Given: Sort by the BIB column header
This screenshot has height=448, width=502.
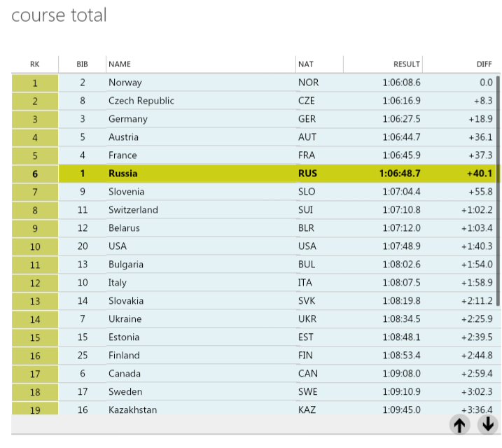Looking at the screenshot, I should coord(83,64).
